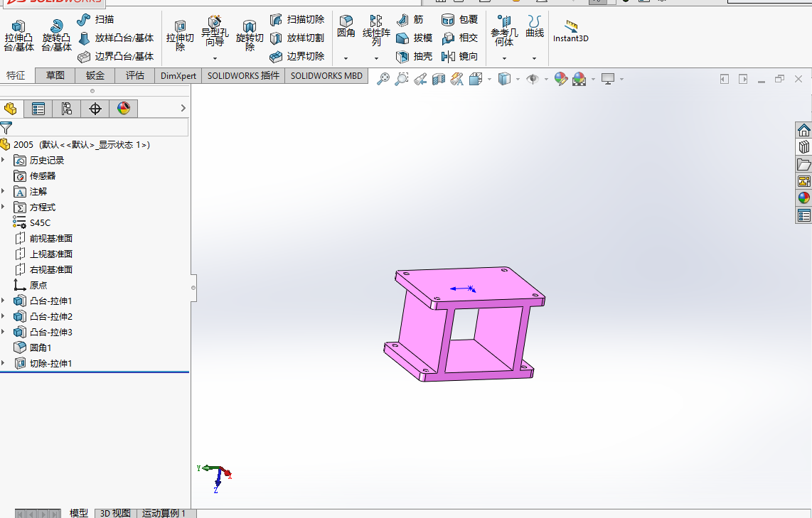The image size is (812, 518).
Task: Choose the Wrap (包覆) feature
Action: (x=459, y=20)
